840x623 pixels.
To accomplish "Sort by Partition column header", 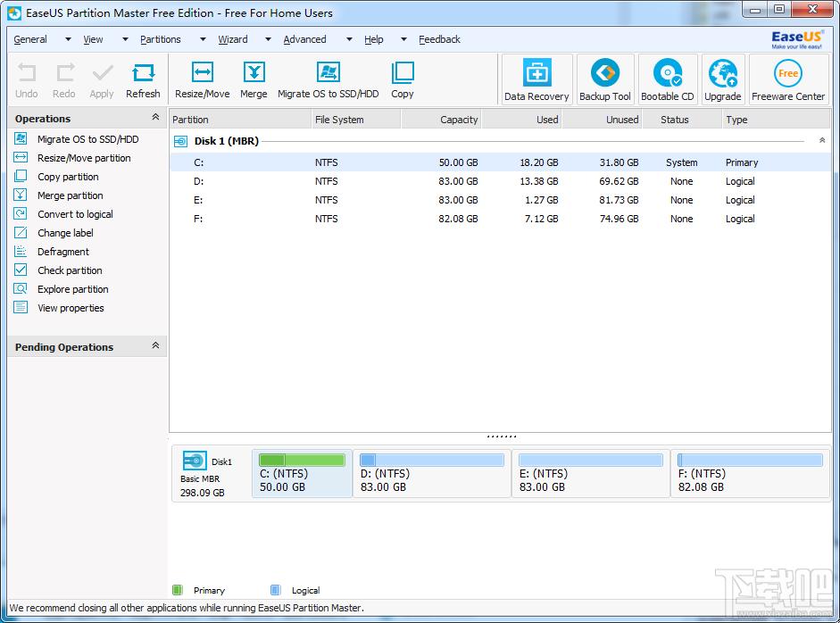I will pyautogui.click(x=240, y=120).
